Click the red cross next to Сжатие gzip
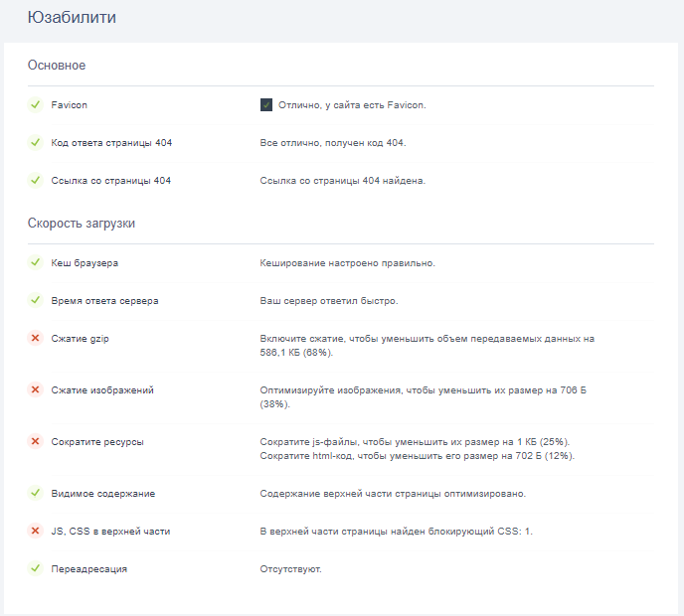This screenshot has height=616, width=684. (x=35, y=339)
